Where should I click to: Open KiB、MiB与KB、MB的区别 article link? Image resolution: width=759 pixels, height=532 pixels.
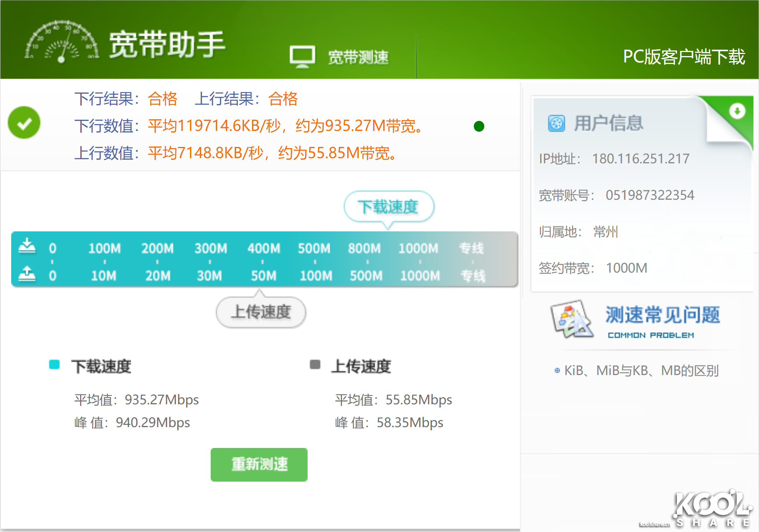coord(641,371)
